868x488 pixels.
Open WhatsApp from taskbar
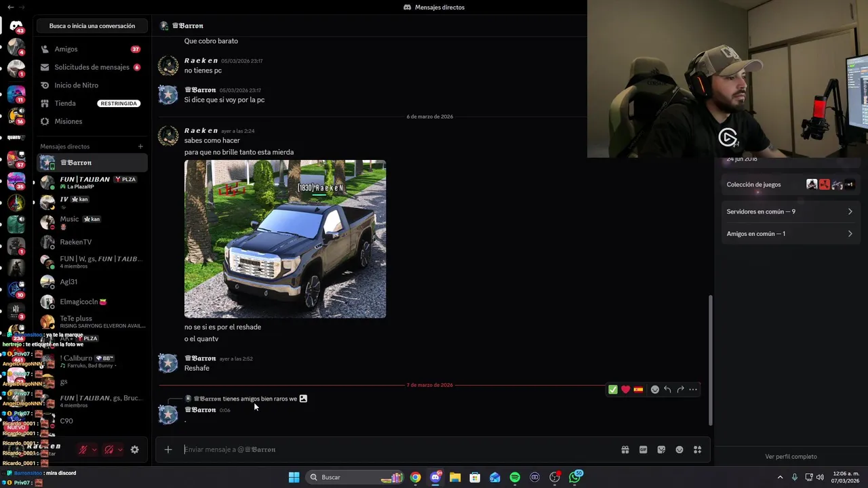575,477
